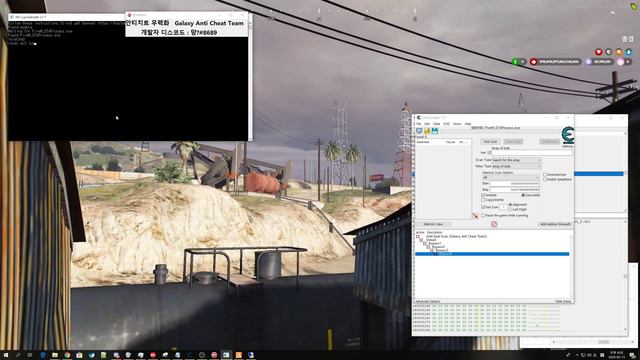Activate the Bypass2 entry checkbox

[428, 247]
